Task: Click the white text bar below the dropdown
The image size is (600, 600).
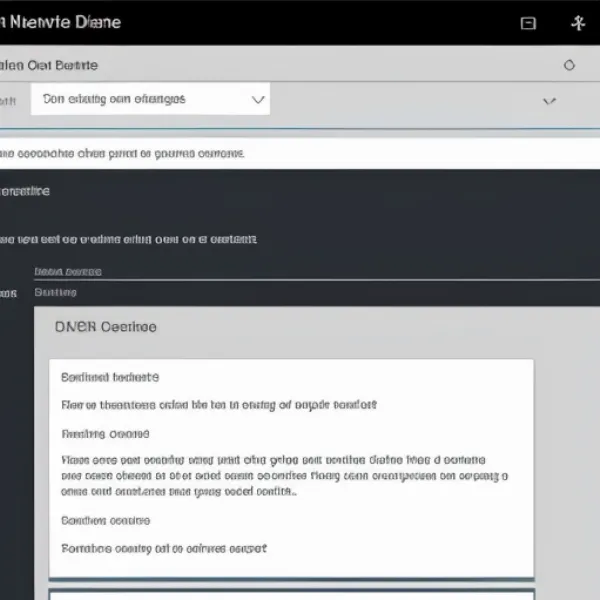Action: (x=300, y=154)
